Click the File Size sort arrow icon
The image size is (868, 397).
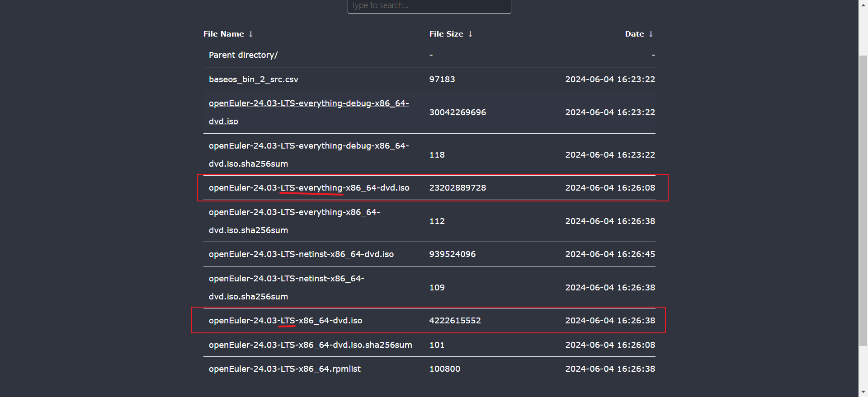(470, 34)
